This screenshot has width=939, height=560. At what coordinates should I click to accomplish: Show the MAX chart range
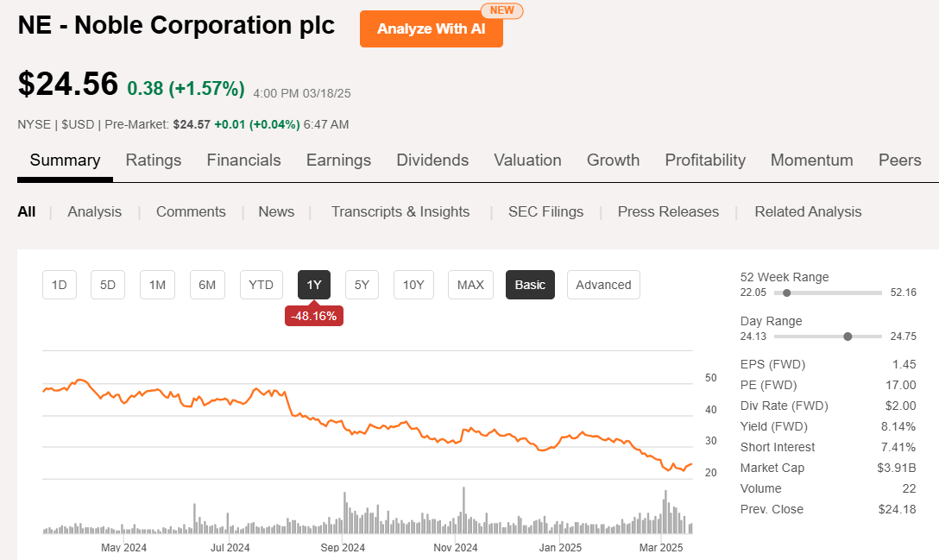coord(470,285)
